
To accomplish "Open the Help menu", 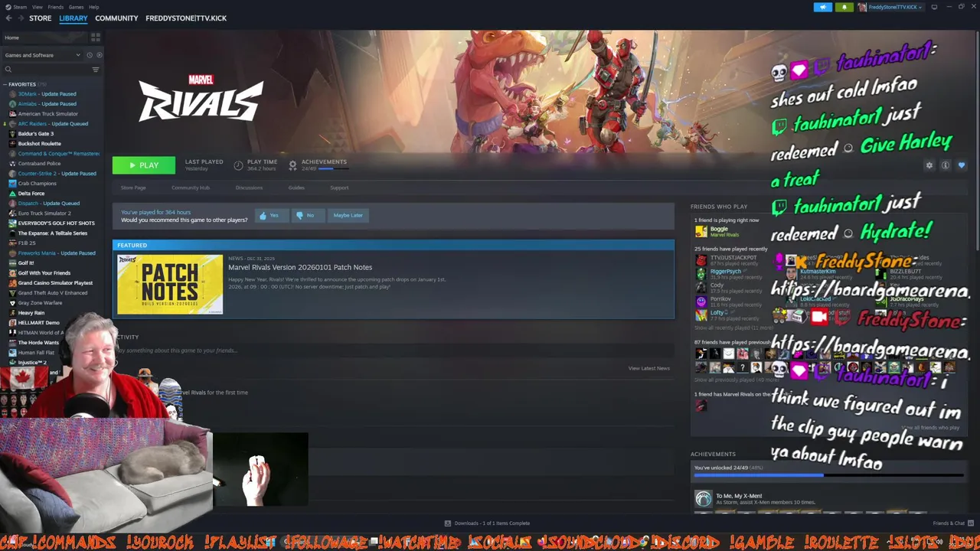I will coord(93,7).
